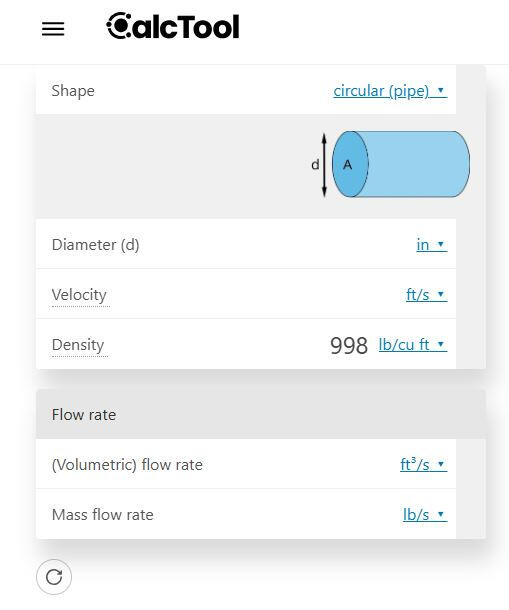
Task: Open the Diameter unit dropdown showing in
Action: click(432, 245)
